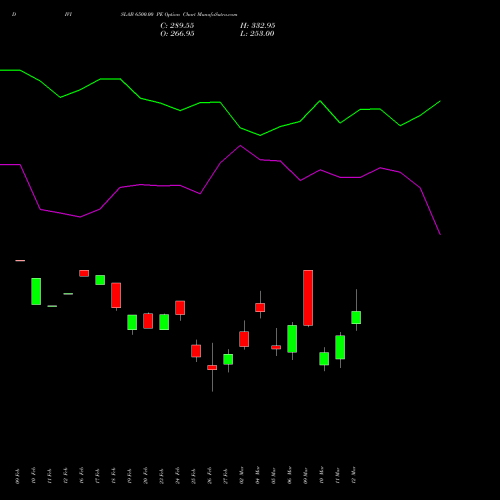Click the open price value O: 266.95
The image size is (500, 500).
[177, 34]
